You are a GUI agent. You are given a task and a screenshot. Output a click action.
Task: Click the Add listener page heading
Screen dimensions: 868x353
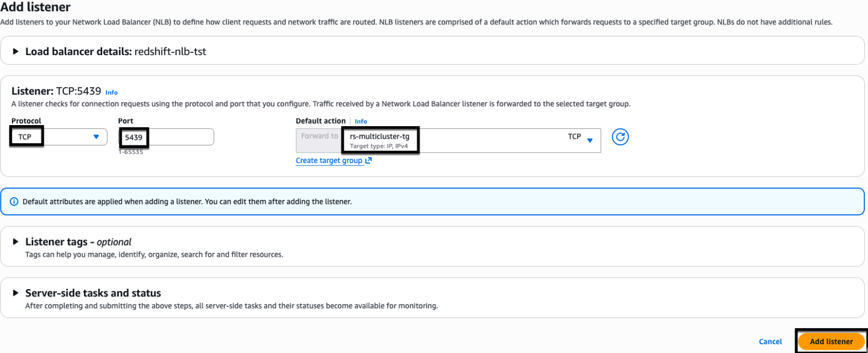click(35, 7)
